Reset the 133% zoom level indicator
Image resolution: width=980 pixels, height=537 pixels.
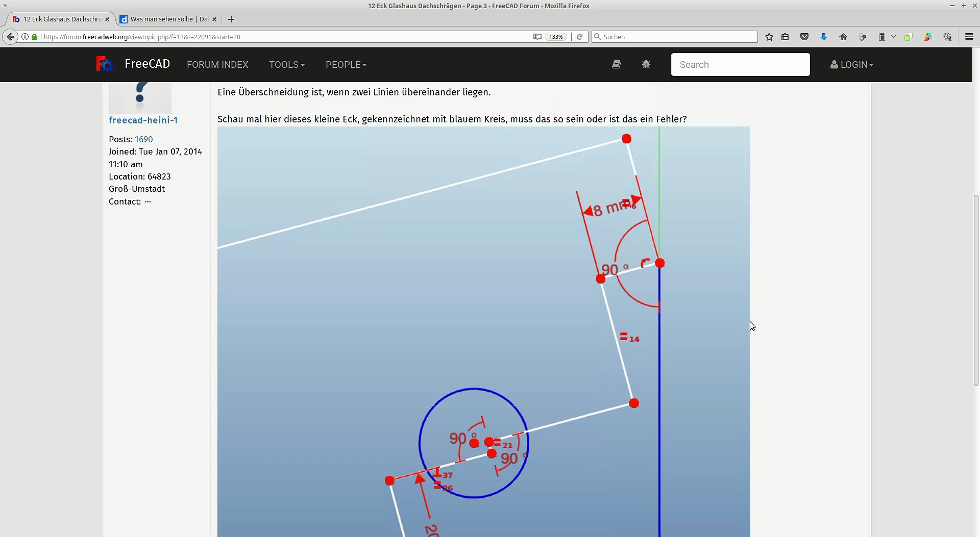point(555,37)
